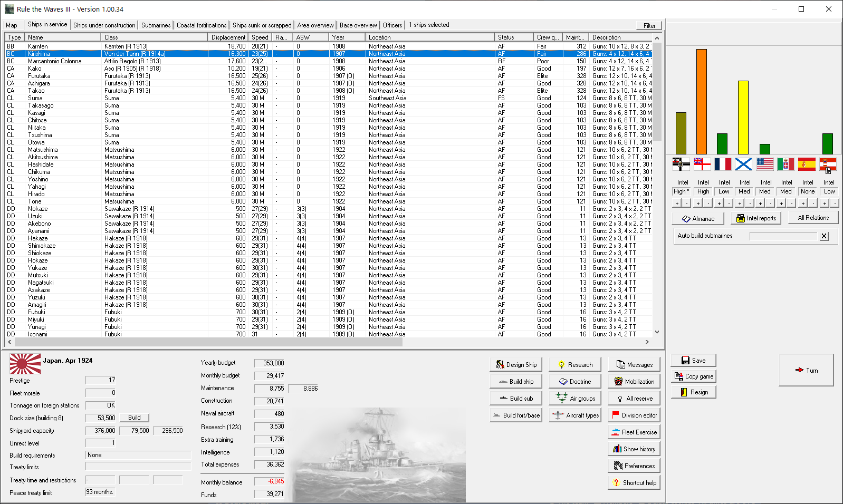The height and width of the screenshot is (504, 843).
Task: Click Show history
Action: pyautogui.click(x=634, y=449)
